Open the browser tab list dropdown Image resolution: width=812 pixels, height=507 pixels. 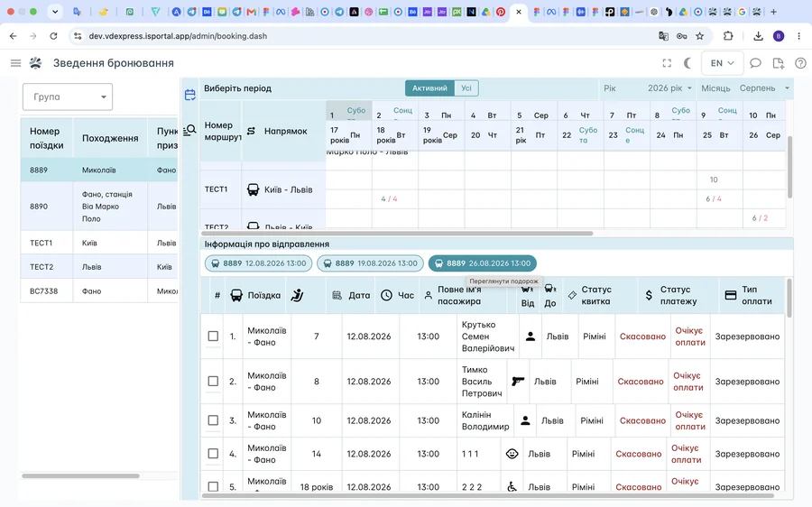(x=55, y=12)
